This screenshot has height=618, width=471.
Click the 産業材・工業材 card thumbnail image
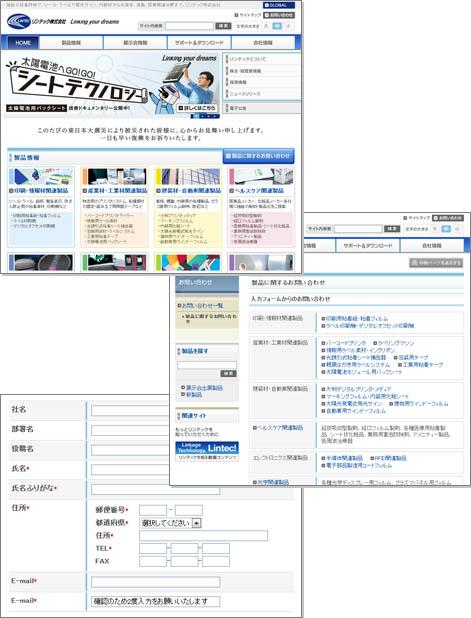click(115, 177)
